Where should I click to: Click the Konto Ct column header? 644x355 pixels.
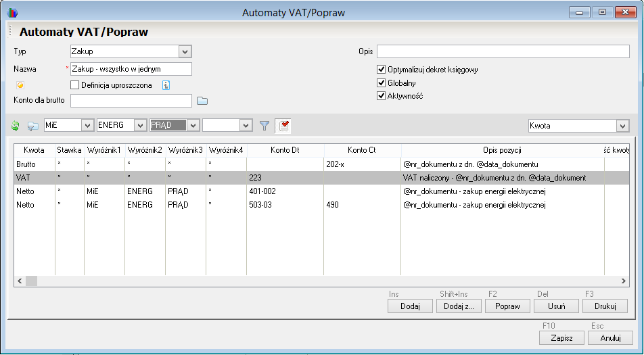362,150
